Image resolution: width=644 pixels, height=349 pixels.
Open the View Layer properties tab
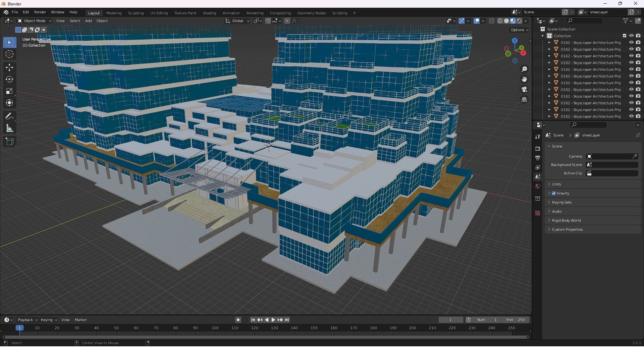538,167
